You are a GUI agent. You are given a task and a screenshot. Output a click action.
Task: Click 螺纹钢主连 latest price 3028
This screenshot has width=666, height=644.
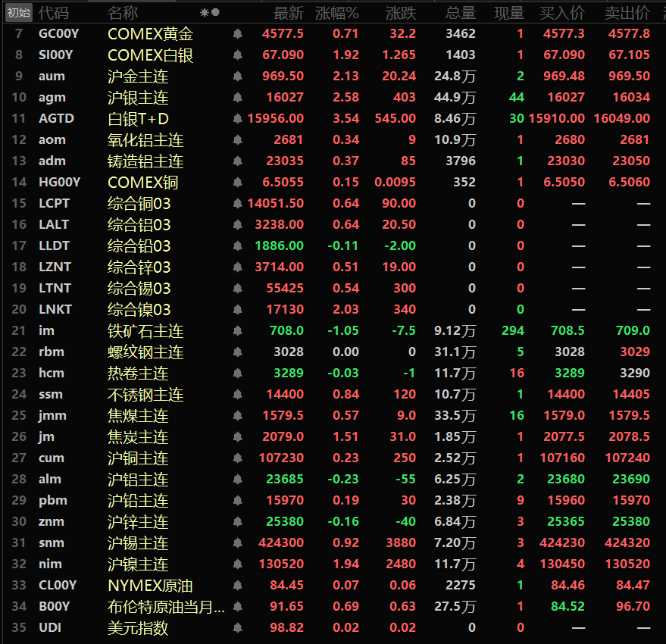tap(289, 352)
